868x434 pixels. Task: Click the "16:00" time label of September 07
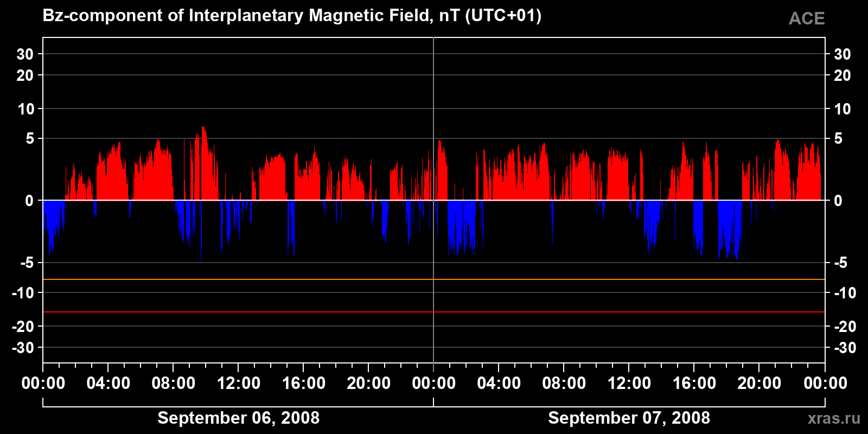coord(694,383)
